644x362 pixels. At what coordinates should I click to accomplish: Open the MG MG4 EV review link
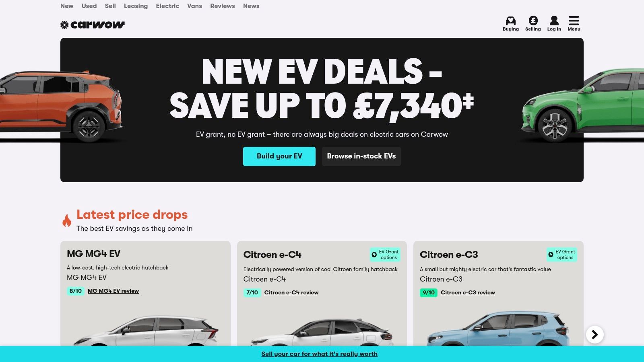tap(113, 291)
